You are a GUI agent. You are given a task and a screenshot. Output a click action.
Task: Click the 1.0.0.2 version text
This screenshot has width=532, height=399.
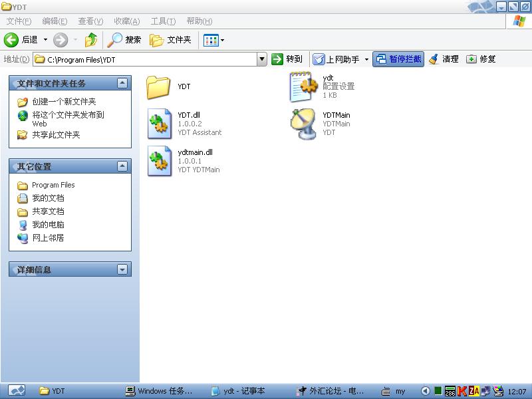point(190,124)
